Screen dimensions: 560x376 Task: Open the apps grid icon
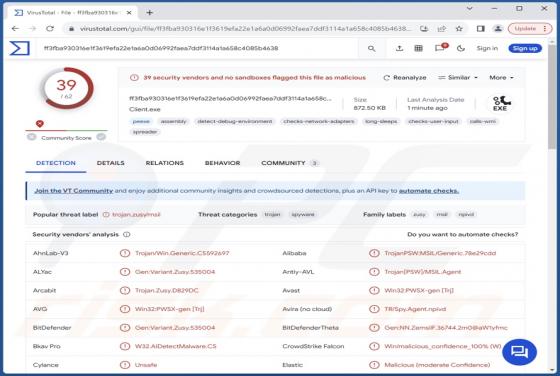pyautogui.click(x=419, y=48)
